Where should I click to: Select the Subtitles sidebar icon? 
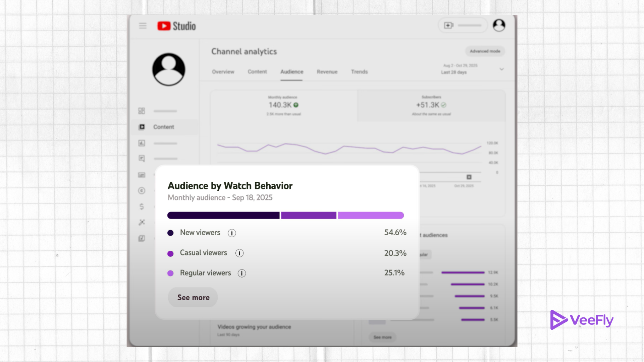tap(142, 175)
